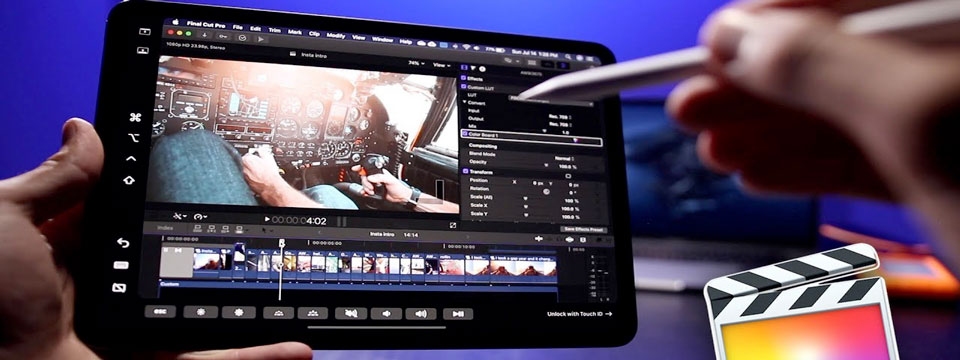Tap Unlock with Touch ID

[x=580, y=314]
